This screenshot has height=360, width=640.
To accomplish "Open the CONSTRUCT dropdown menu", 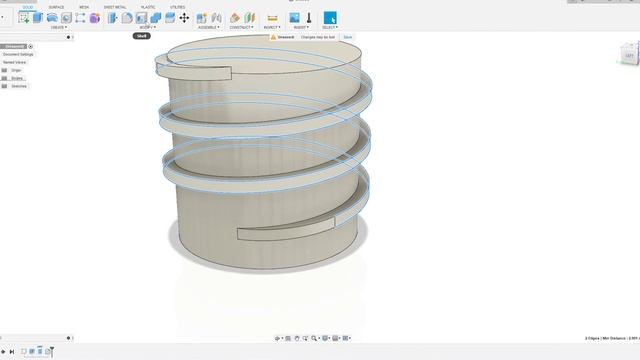I will (242, 27).
